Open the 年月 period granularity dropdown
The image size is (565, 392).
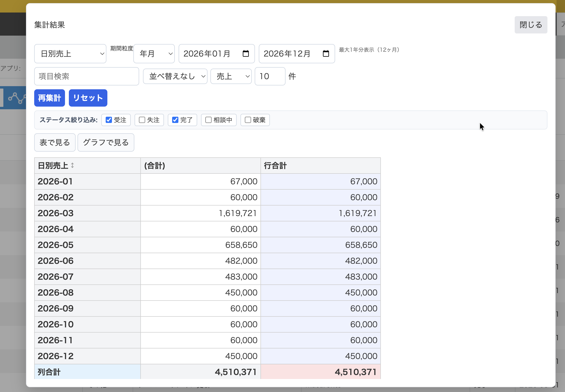point(154,54)
